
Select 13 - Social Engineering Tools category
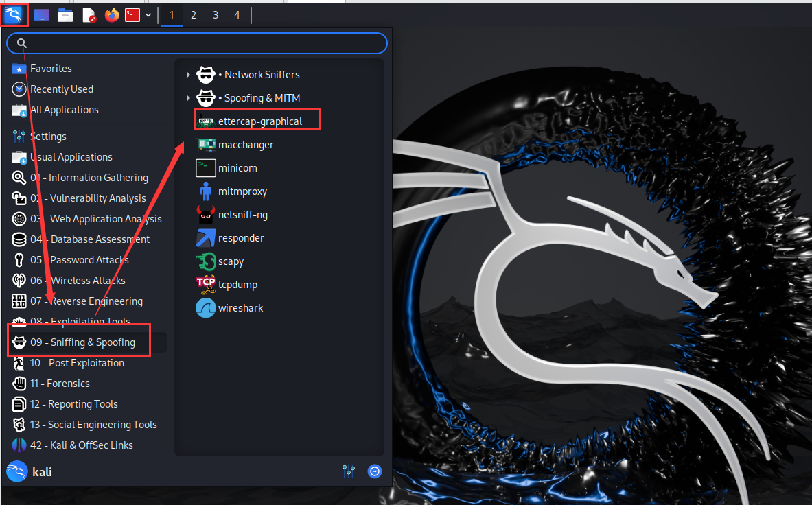tap(88, 425)
